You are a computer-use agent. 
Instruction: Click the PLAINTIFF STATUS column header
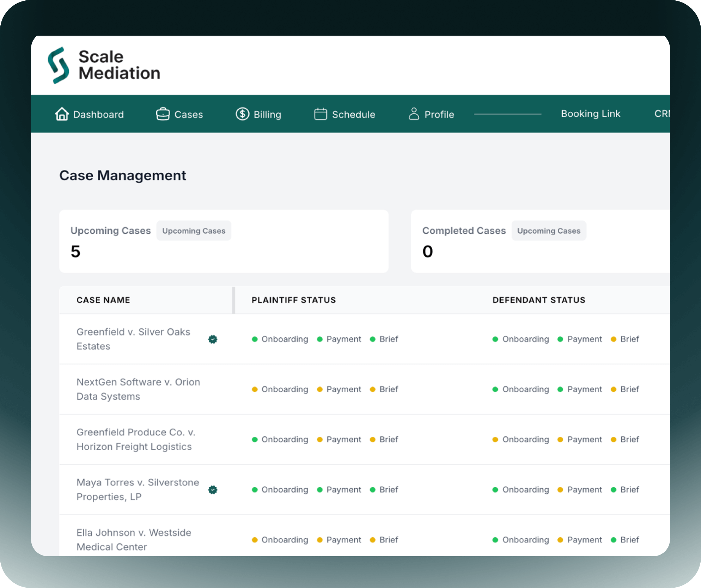point(293,300)
